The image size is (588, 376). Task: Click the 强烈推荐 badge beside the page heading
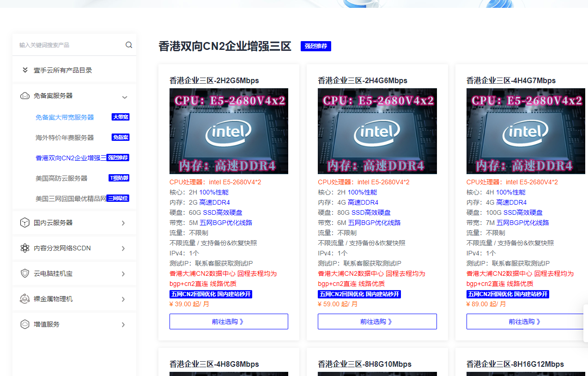[x=316, y=46]
